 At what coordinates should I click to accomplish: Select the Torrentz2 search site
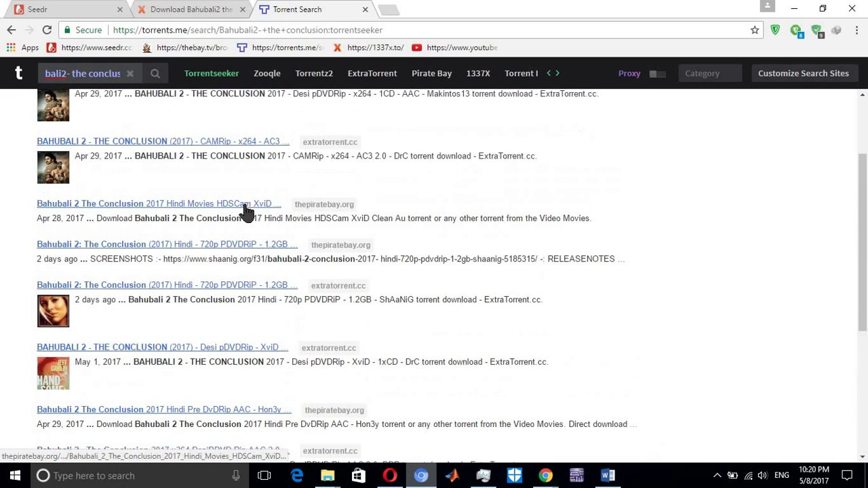314,73
